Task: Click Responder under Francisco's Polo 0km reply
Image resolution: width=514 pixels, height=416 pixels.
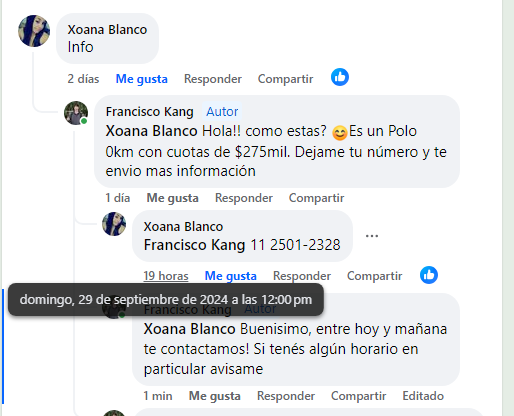Action: 244,198
